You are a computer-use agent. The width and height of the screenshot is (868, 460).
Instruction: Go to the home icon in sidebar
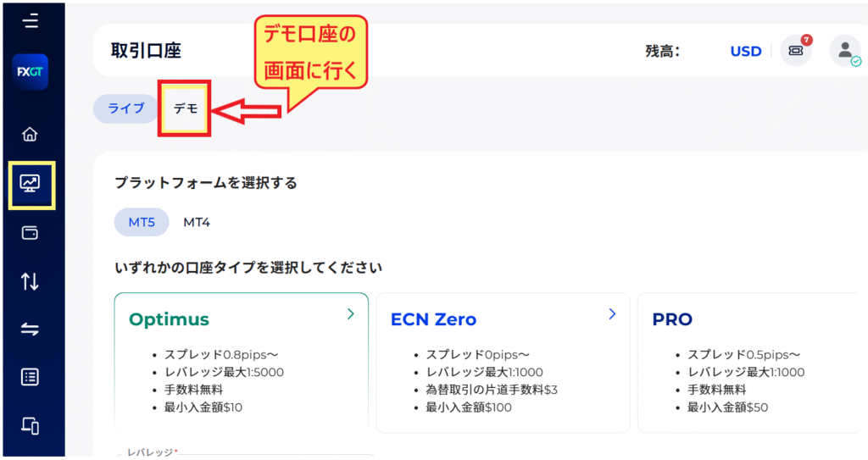31,135
